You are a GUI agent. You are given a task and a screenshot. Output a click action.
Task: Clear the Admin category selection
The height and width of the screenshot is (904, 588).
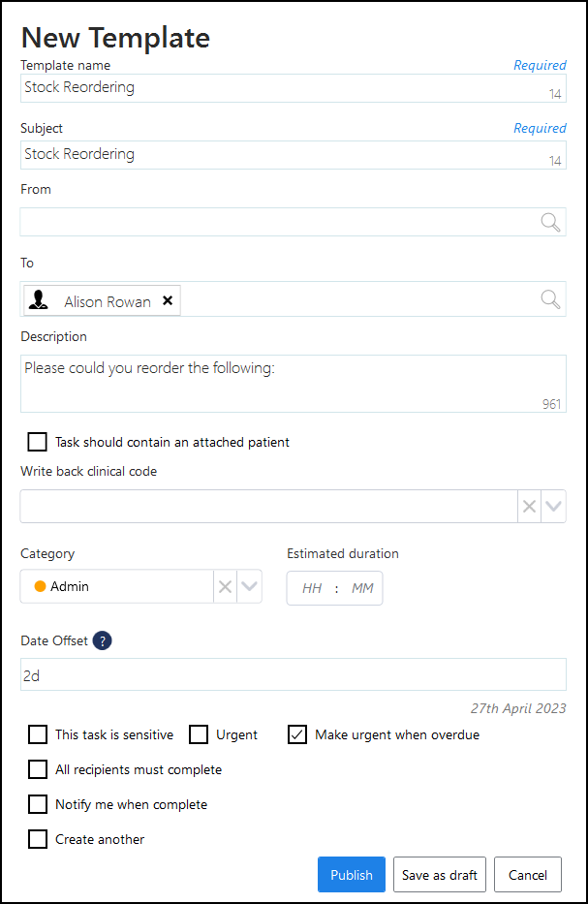225,586
